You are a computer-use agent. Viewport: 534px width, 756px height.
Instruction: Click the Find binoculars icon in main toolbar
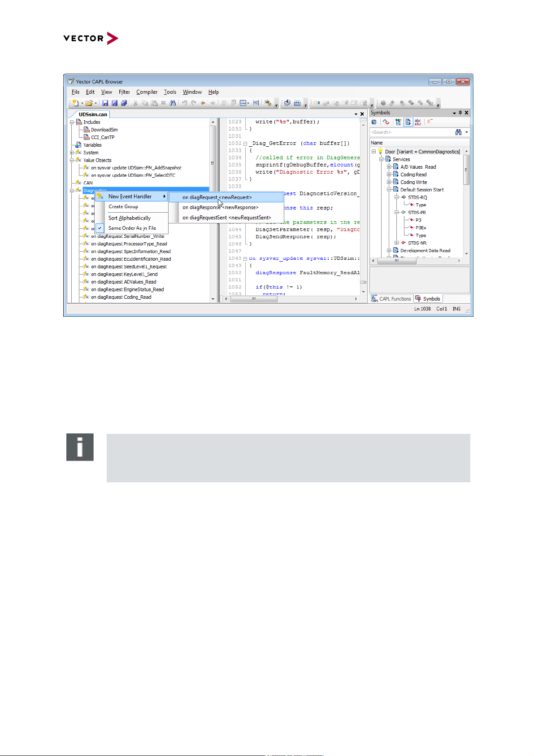click(x=173, y=103)
